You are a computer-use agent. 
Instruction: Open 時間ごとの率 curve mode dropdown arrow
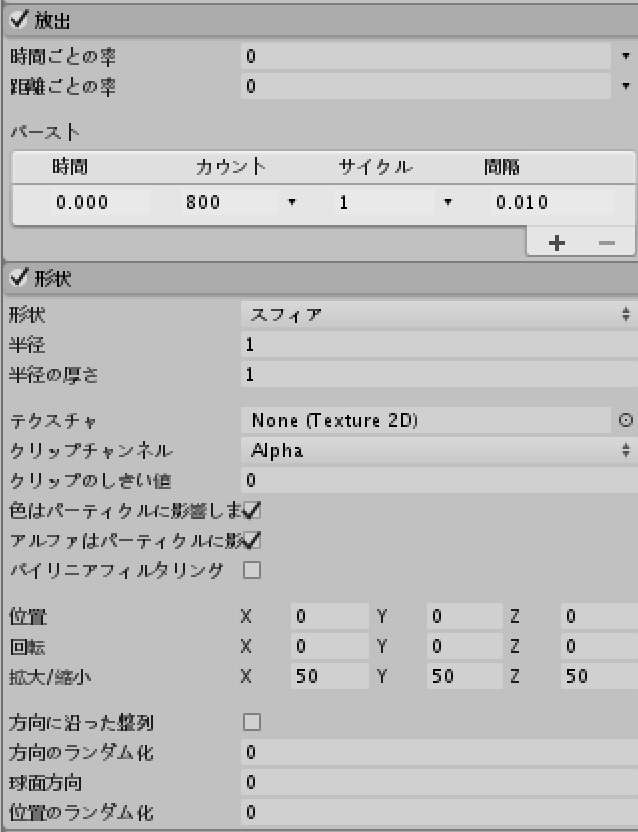coord(626,57)
